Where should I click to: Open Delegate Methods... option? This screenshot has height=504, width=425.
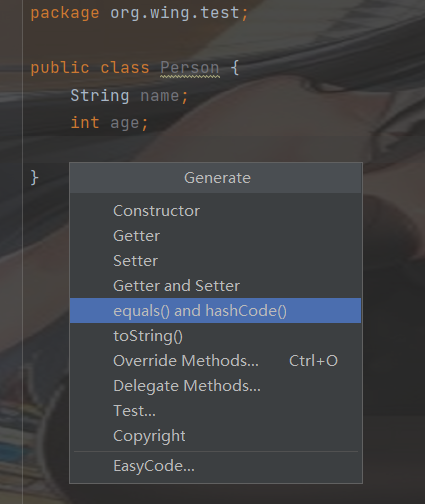[x=215, y=386]
